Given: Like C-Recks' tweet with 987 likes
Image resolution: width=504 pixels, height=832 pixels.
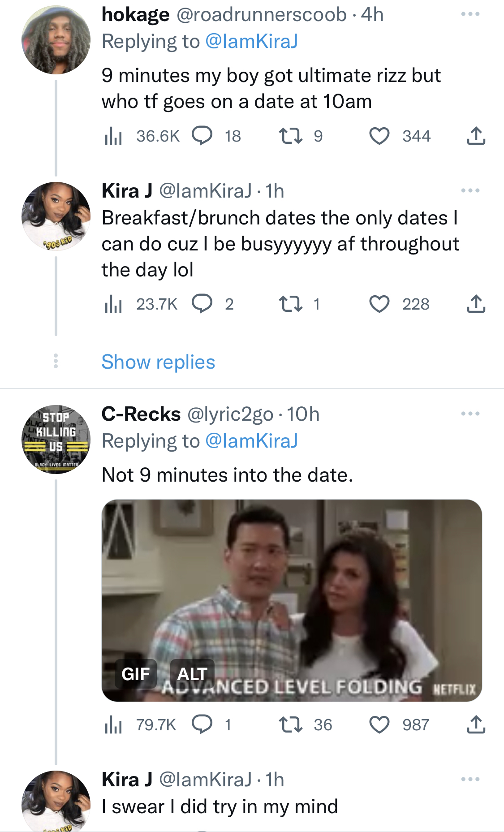Looking at the screenshot, I should pyautogui.click(x=379, y=724).
